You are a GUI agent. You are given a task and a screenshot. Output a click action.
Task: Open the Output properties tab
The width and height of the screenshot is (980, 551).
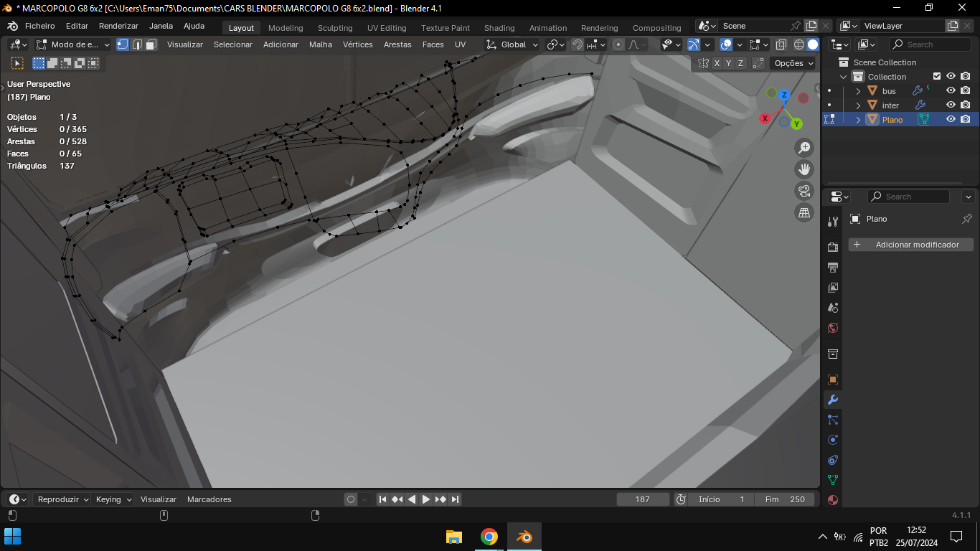pos(833,268)
